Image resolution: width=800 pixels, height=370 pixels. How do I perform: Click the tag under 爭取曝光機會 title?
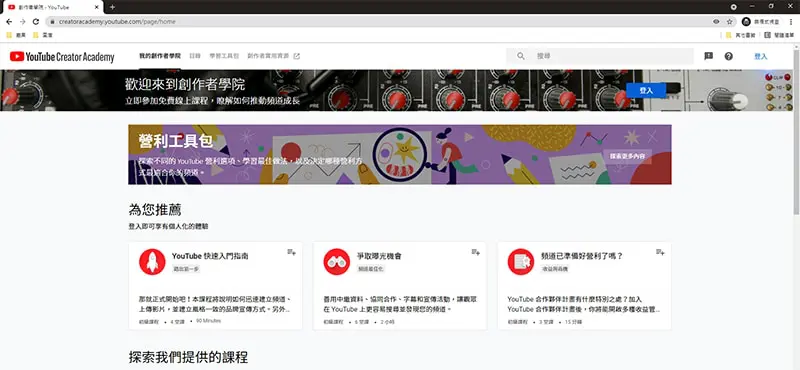pyautogui.click(x=370, y=268)
